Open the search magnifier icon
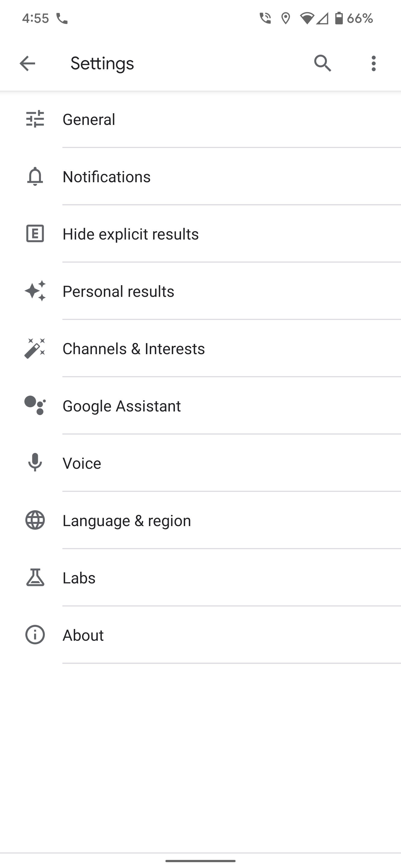The image size is (401, 868). [322, 63]
